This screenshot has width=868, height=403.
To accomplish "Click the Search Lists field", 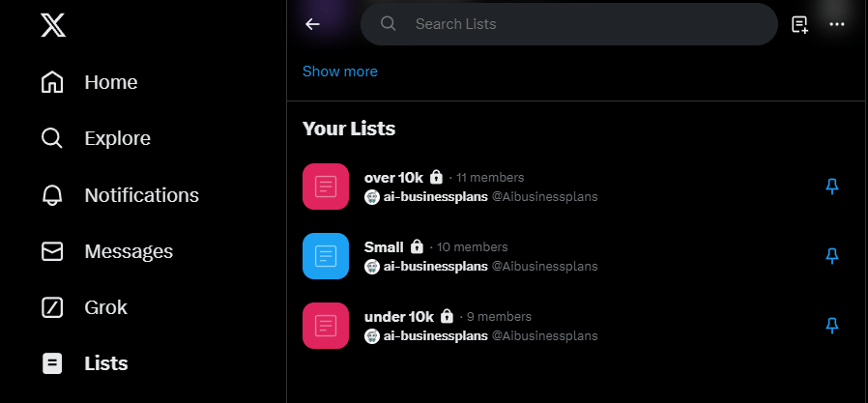I will 580,24.
